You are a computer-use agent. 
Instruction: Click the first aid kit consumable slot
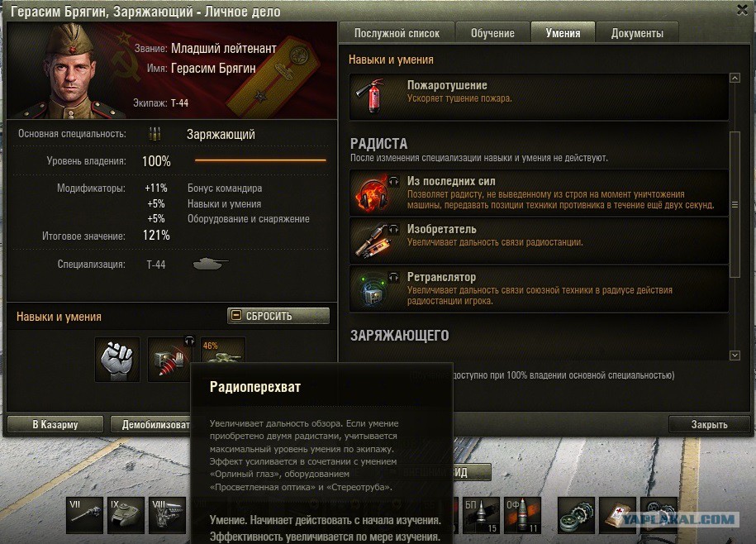coord(618,515)
